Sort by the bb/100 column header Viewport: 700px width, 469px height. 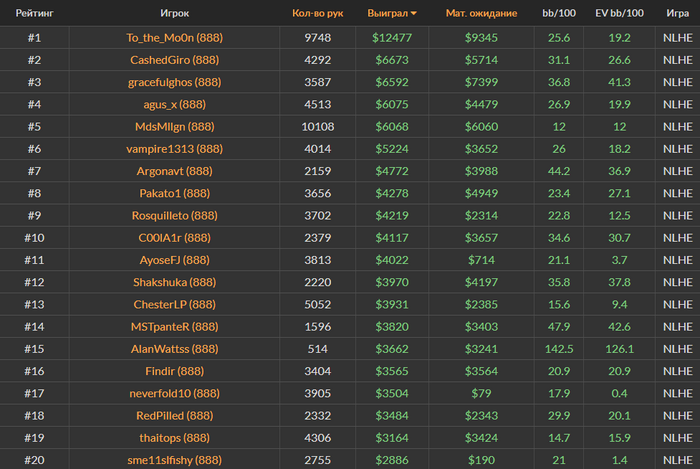click(559, 14)
